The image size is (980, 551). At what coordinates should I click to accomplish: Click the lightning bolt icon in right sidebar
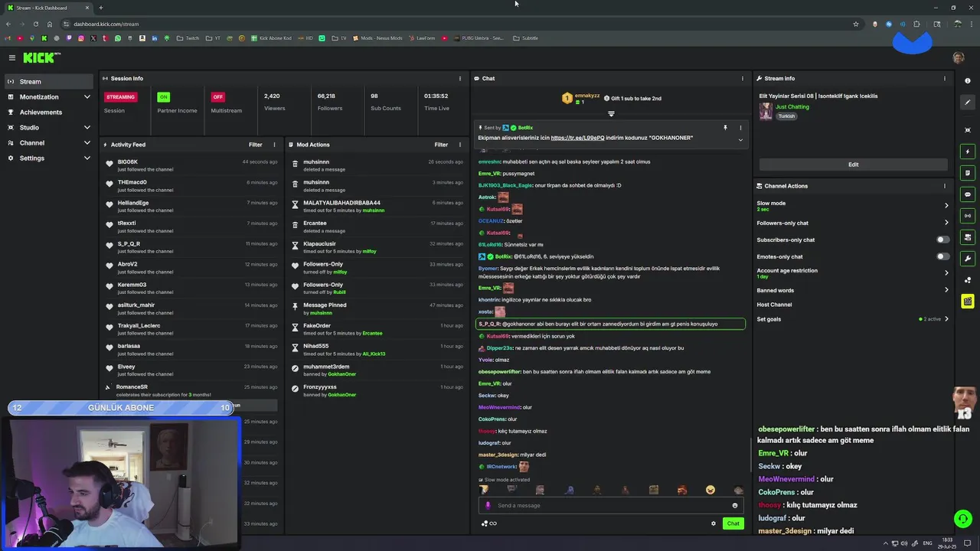(968, 152)
